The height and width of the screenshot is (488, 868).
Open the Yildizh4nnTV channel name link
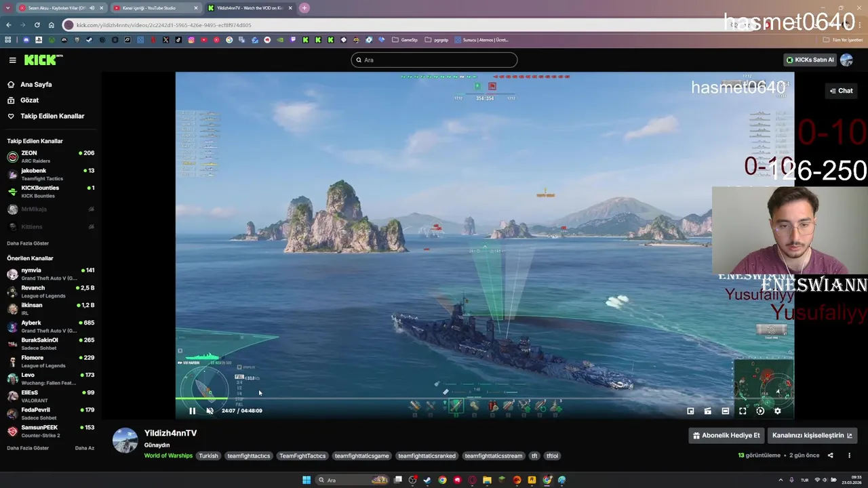[x=170, y=433]
